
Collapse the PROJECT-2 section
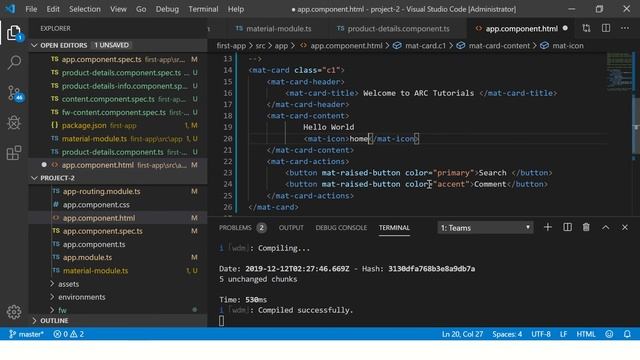(x=34, y=178)
